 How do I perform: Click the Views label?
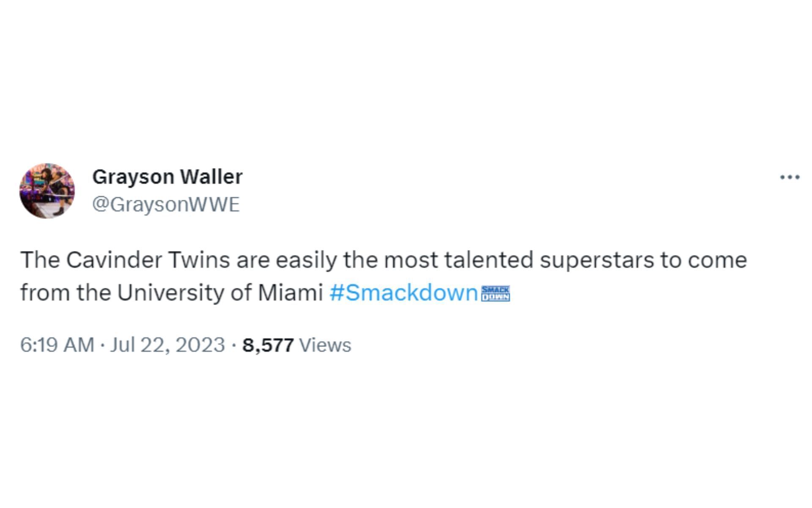325,345
